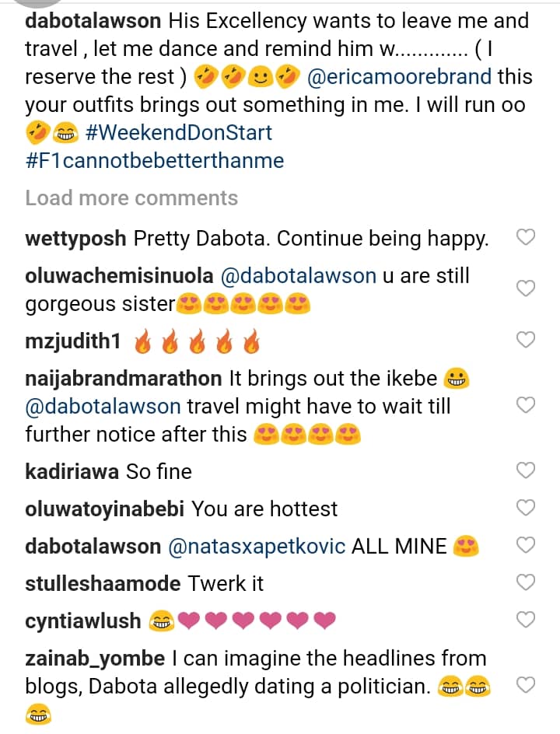This screenshot has width=560, height=734.
Task: Open the #WeekendDonStart hashtag
Action: (179, 133)
